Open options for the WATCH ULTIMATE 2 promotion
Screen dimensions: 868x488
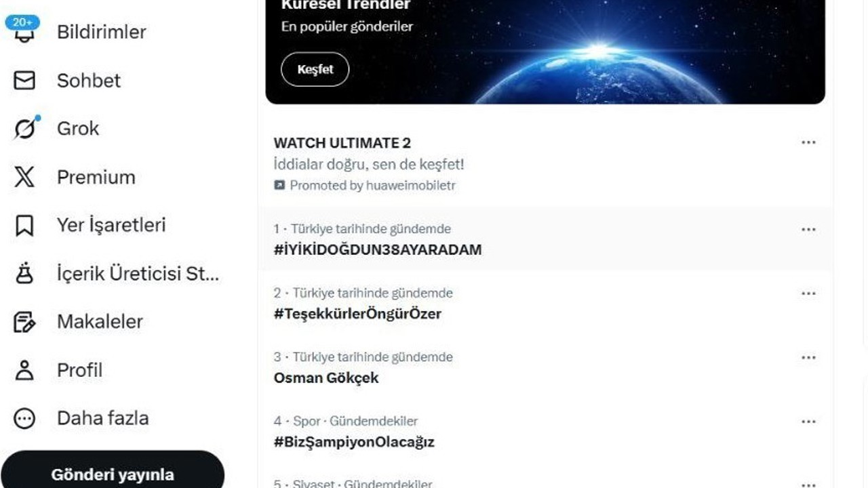(x=808, y=142)
